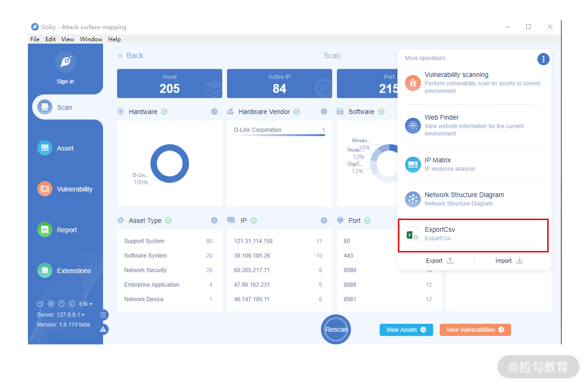This screenshot has width=588, height=386.
Task: Open the Report section in the sidebar
Action: point(58,230)
